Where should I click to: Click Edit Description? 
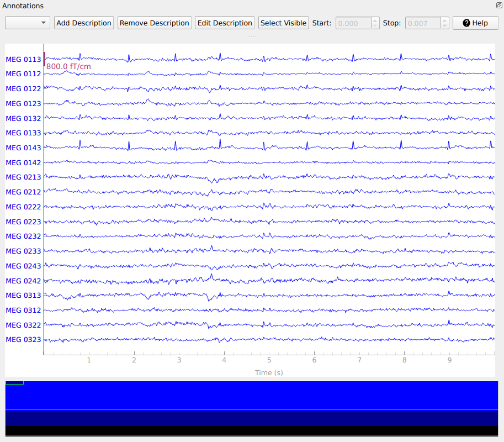(x=225, y=23)
